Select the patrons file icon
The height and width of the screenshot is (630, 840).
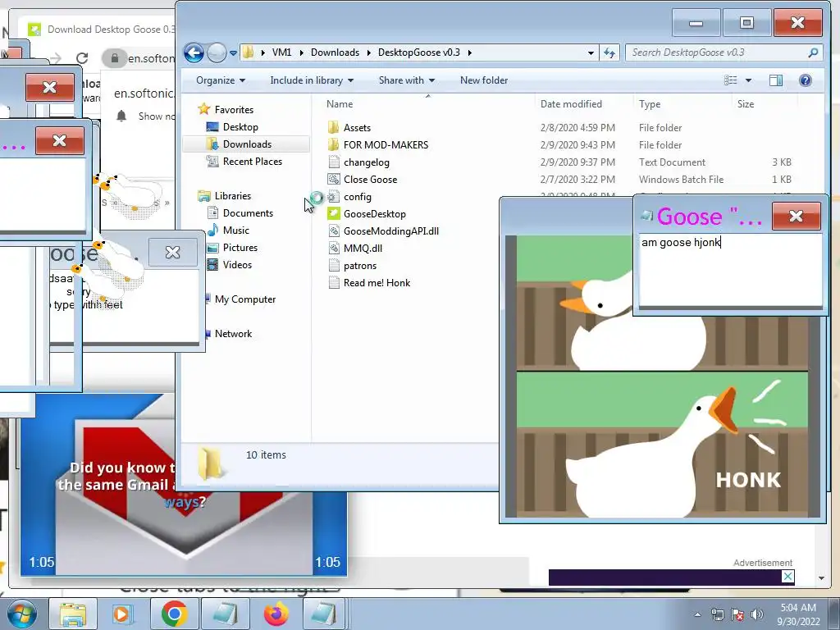pyautogui.click(x=333, y=266)
